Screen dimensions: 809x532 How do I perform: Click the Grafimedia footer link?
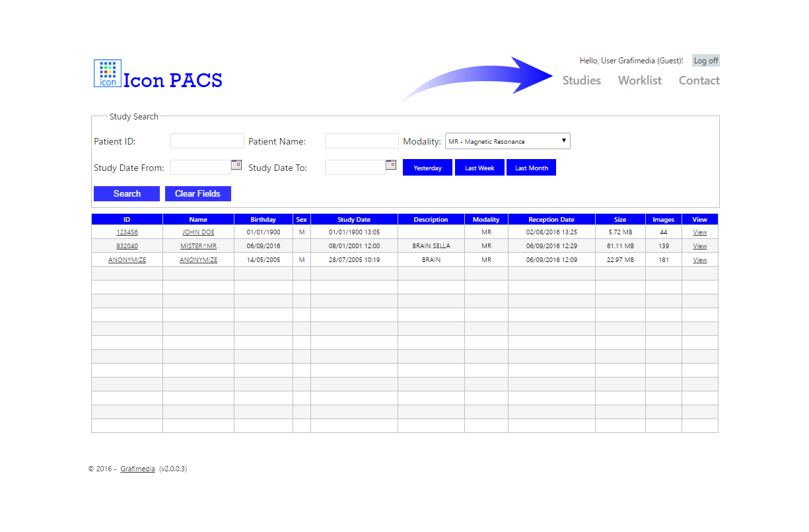click(x=137, y=469)
